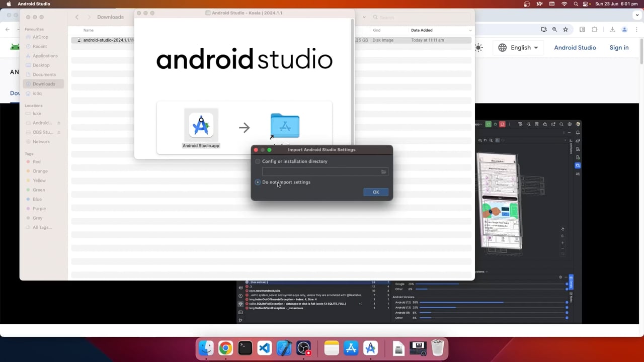Open Chrome profile avatar

[x=625, y=30]
